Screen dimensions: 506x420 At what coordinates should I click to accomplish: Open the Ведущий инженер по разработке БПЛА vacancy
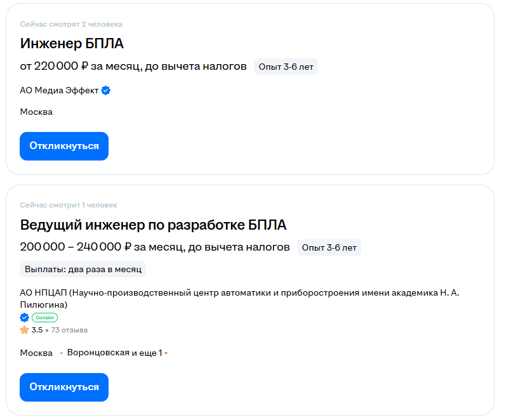[x=153, y=225]
